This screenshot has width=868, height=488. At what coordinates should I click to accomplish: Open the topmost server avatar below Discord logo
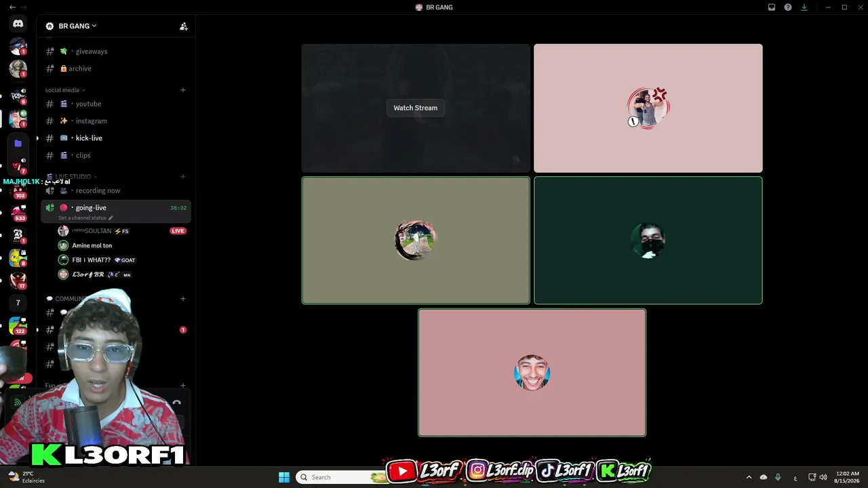point(18,47)
